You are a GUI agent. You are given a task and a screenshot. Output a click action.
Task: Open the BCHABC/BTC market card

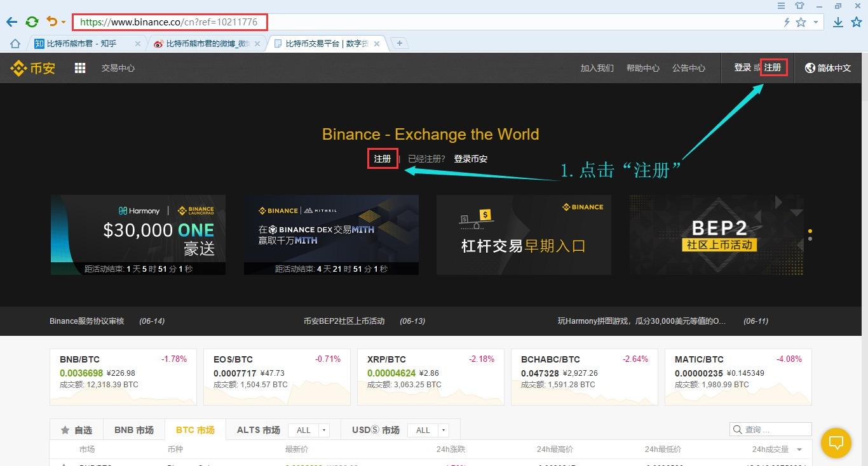[585, 377]
